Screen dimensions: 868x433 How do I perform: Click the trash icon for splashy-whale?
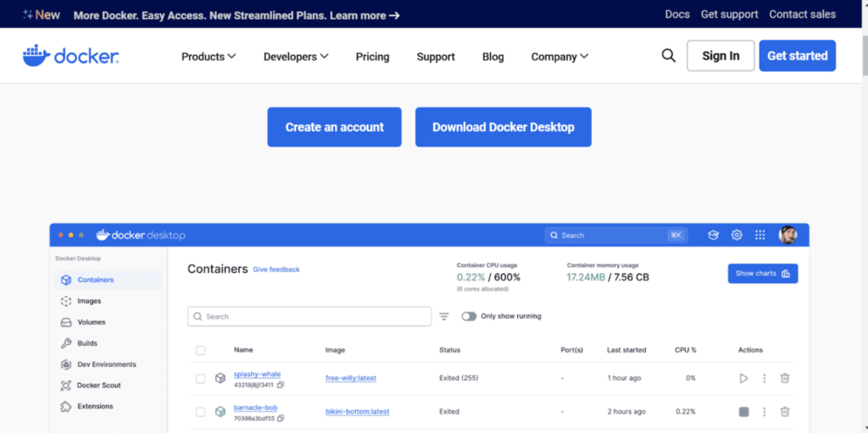coord(784,378)
